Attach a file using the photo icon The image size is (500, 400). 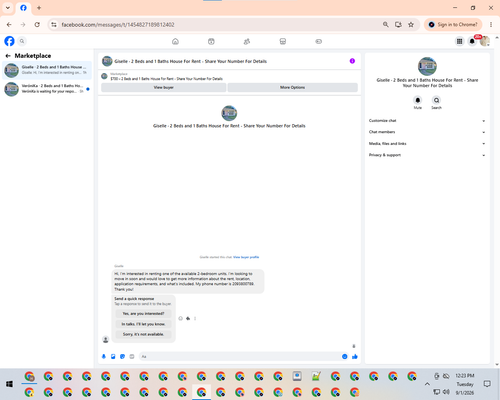(x=113, y=356)
